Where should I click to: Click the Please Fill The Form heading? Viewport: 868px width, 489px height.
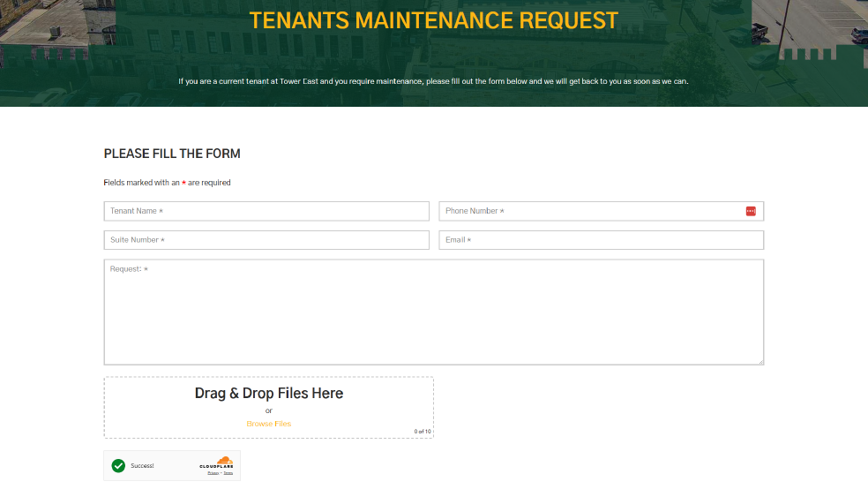[172, 154]
